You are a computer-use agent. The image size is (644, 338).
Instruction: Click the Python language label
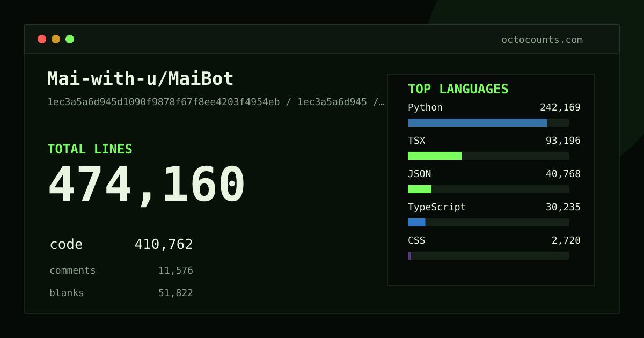[425, 107]
